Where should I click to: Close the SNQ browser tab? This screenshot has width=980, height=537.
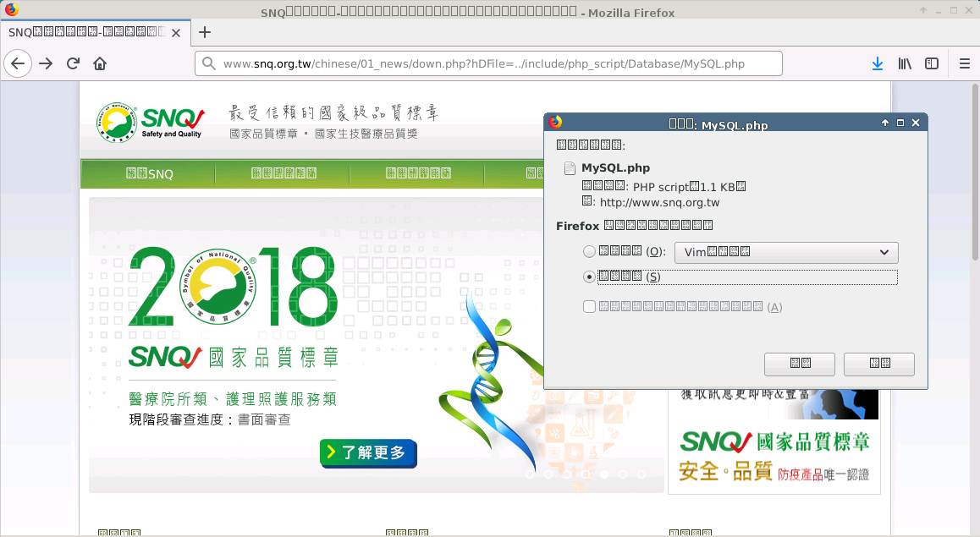click(x=176, y=32)
